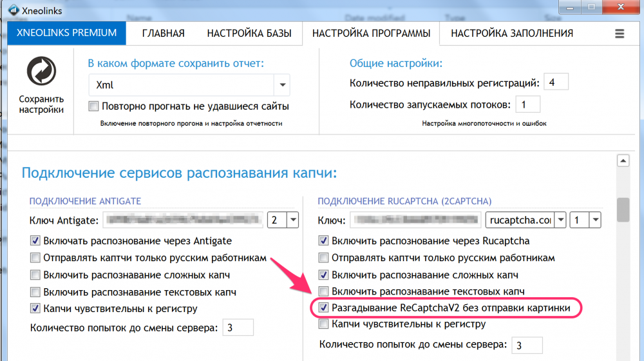Check Antigate Включить распознавание текстовых капч
This screenshot has height=361, width=644.
click(35, 292)
